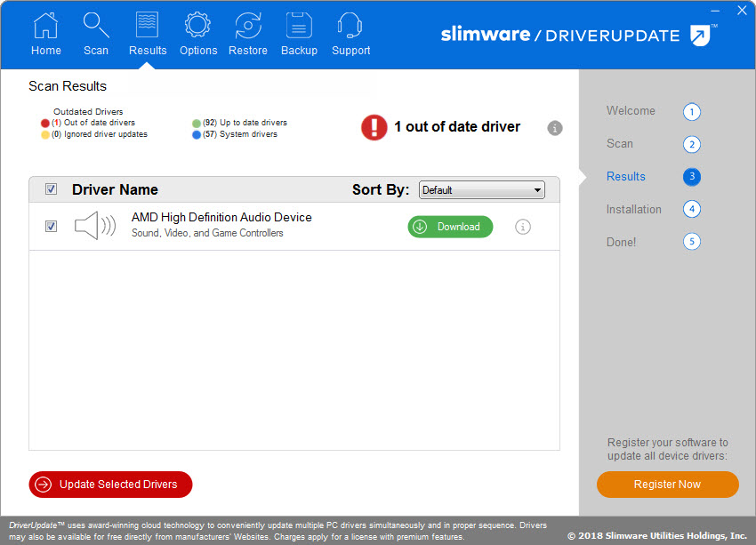The width and height of the screenshot is (756, 545).
Task: Click the green Up to date drivers dot
Action: coord(197,124)
